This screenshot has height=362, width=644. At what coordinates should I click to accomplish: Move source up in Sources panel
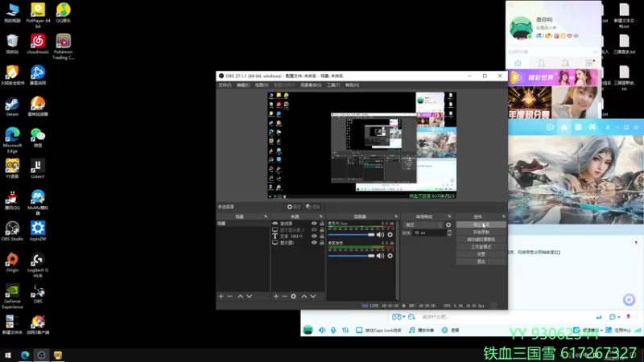[x=304, y=296]
